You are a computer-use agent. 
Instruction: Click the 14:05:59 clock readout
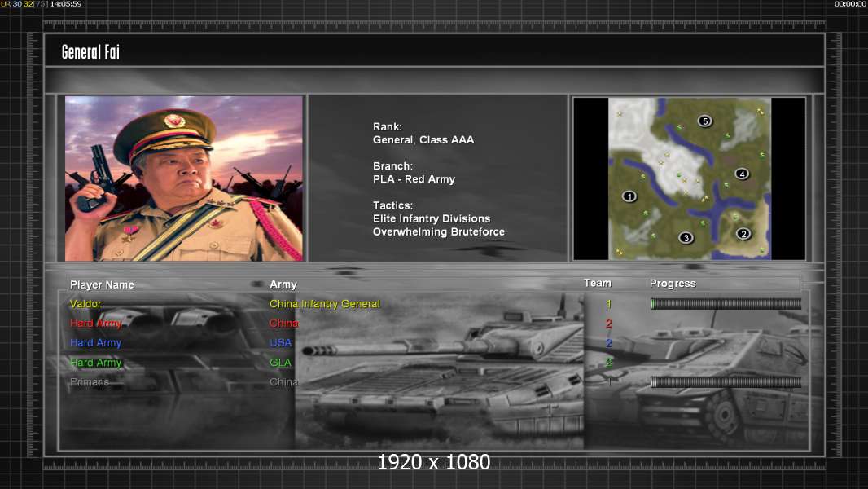pyautogui.click(x=66, y=4)
